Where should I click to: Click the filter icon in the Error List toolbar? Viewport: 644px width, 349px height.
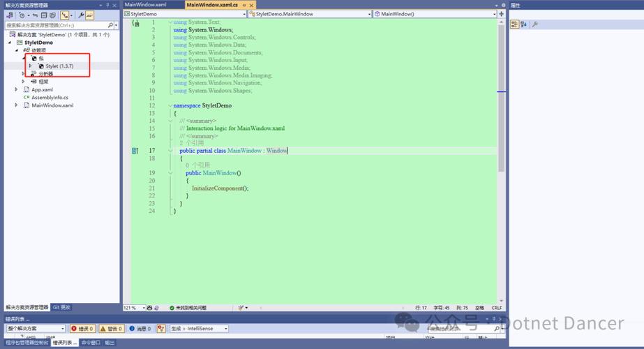coord(161,329)
